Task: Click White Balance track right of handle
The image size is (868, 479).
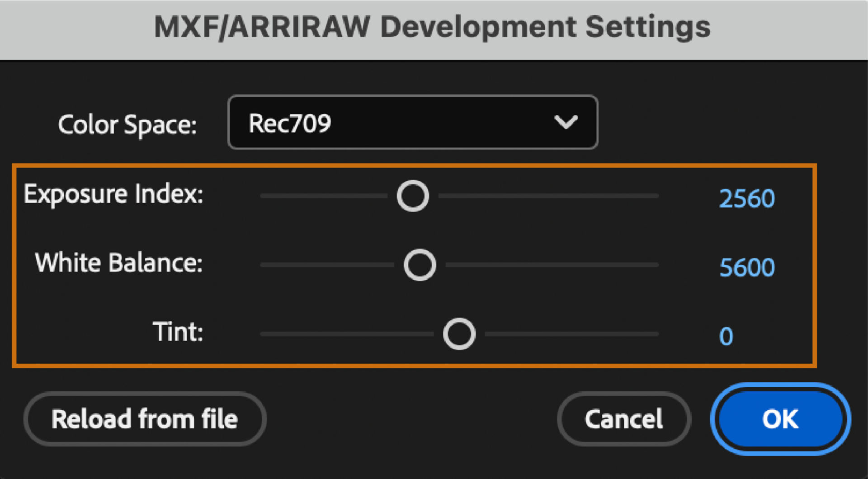Action: point(552,265)
